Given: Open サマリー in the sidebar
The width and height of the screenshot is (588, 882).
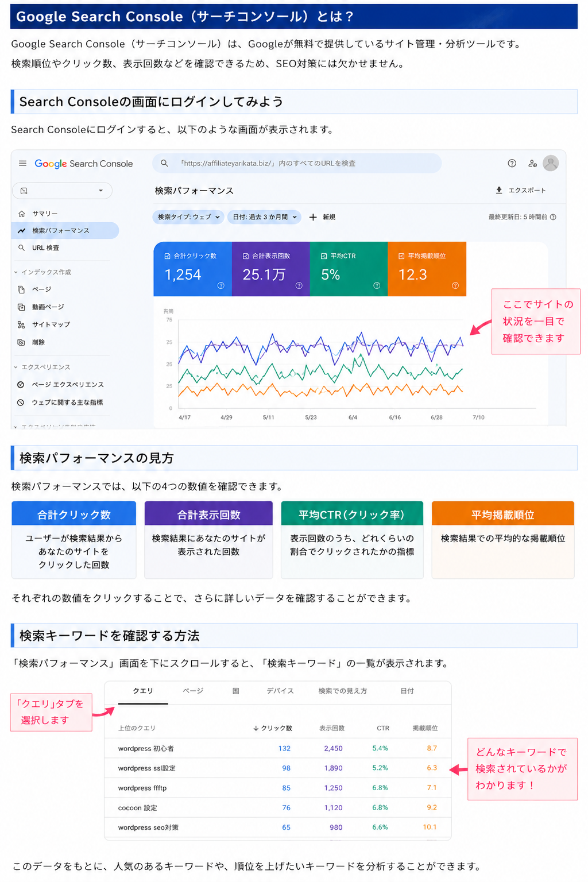Looking at the screenshot, I should pyautogui.click(x=45, y=214).
